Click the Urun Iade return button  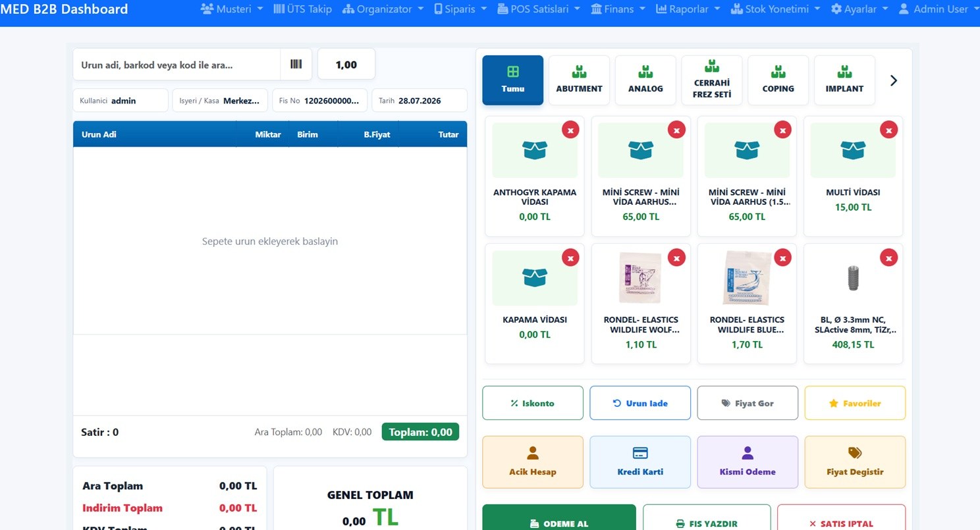pyautogui.click(x=640, y=403)
